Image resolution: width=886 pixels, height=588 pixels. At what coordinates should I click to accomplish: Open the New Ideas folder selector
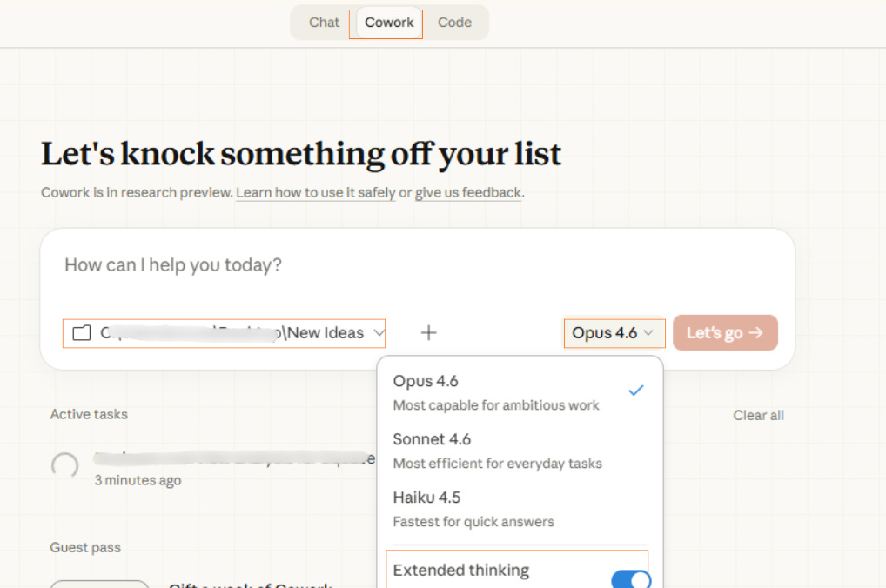(x=224, y=333)
